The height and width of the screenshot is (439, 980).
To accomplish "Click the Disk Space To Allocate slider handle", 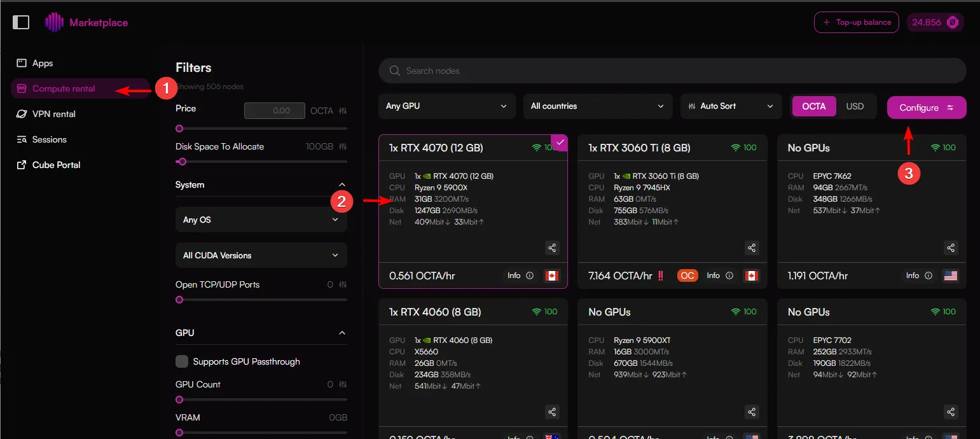I will pos(183,162).
